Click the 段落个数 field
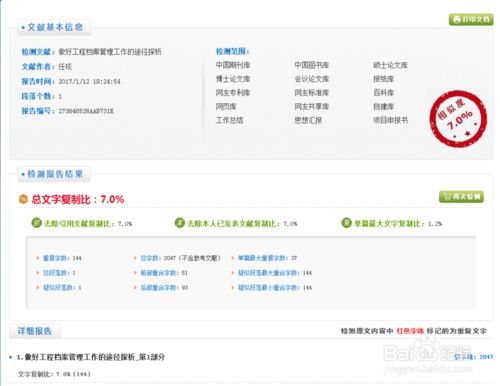The width and height of the screenshot is (500, 386). [x=42, y=96]
